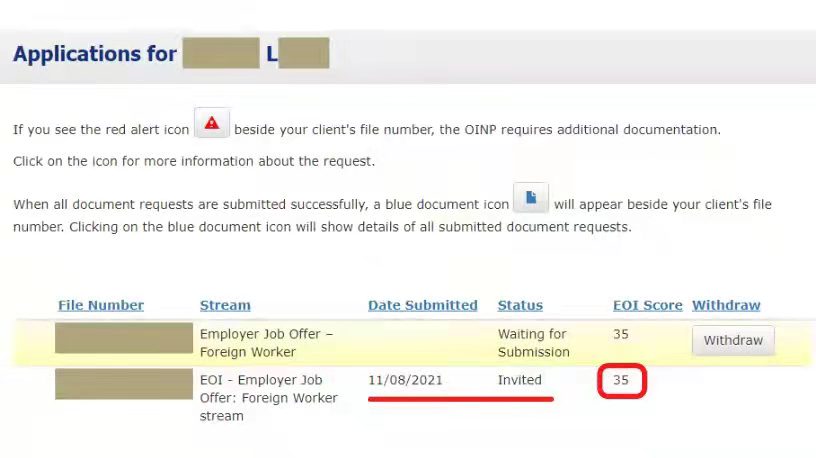Screen dimensions: 816x458
Task: Click the 'Click on the icon' instruction text
Action: (x=194, y=161)
